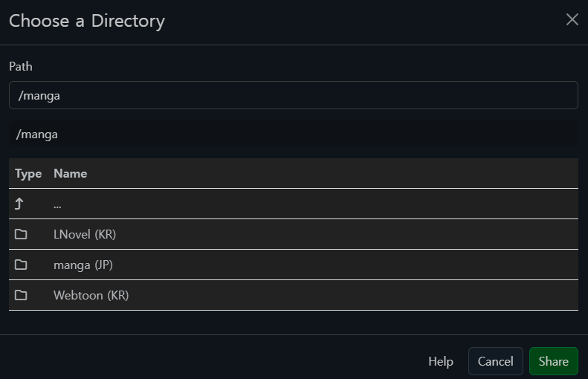Viewport: 588px width, 379px height.
Task: Click the Name column header
Action: pyautogui.click(x=70, y=174)
